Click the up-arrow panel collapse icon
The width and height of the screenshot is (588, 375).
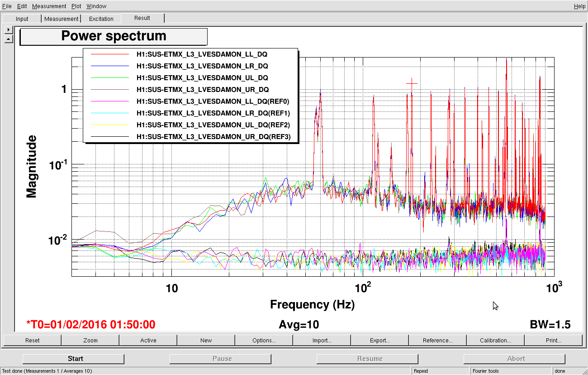(x=9, y=39)
